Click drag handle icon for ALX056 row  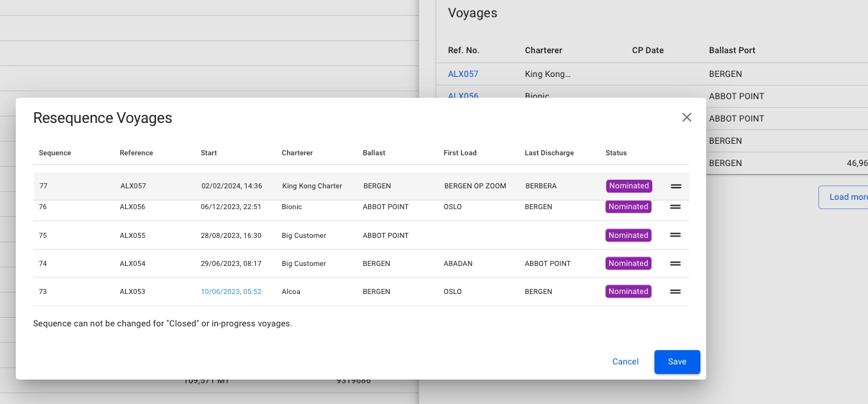click(675, 207)
